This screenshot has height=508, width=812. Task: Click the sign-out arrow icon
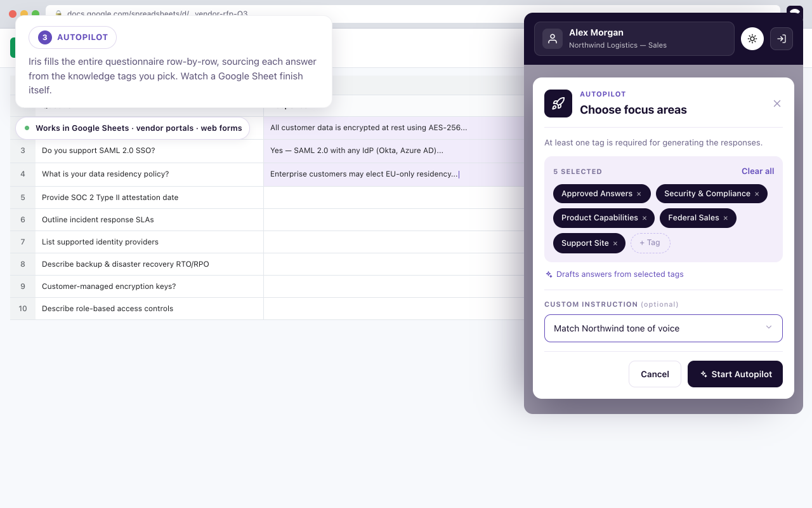pyautogui.click(x=782, y=39)
